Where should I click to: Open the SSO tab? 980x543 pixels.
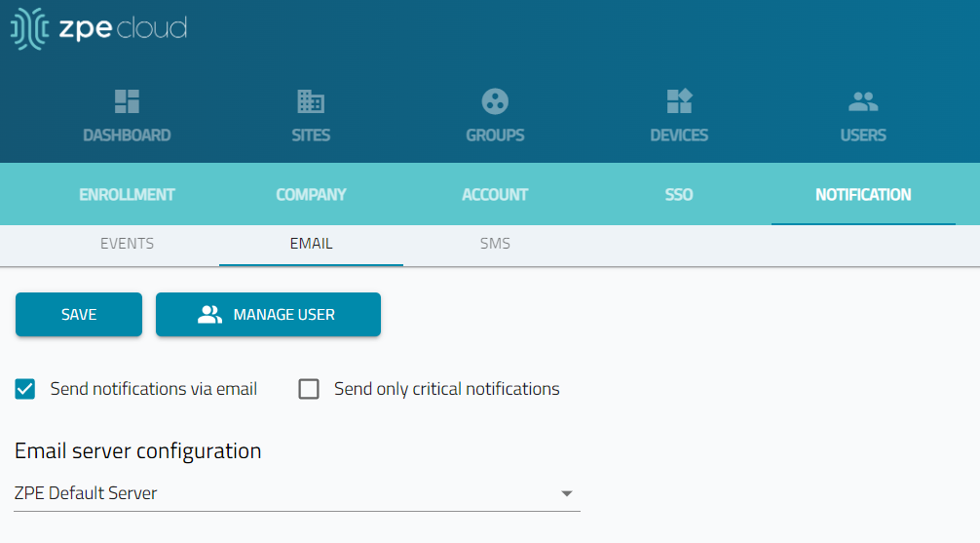679,195
